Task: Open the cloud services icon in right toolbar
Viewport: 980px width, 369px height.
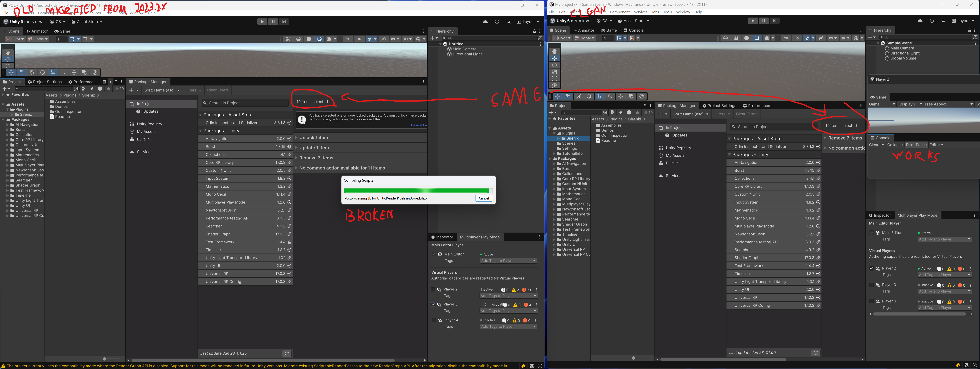Action: click(x=920, y=21)
